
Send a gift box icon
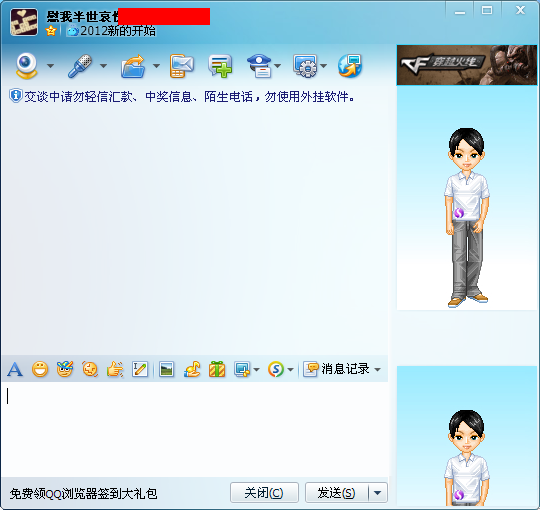coord(217,370)
